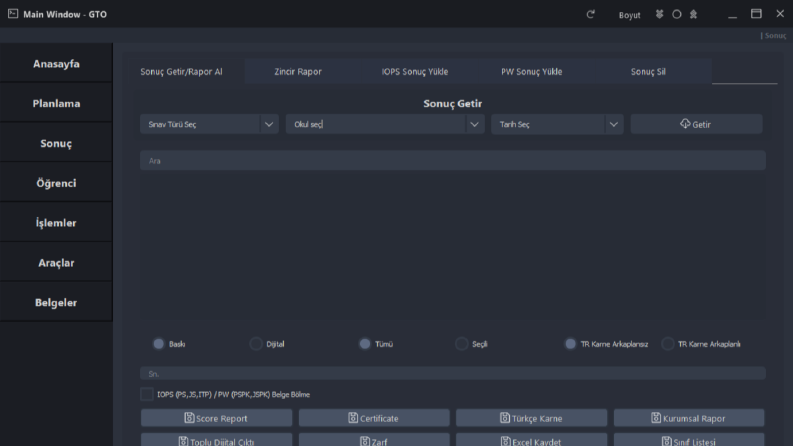Screen dimensions: 793x446
Task: Switch to Sonuç Getir/Rapor Al tab
Action: click(181, 71)
